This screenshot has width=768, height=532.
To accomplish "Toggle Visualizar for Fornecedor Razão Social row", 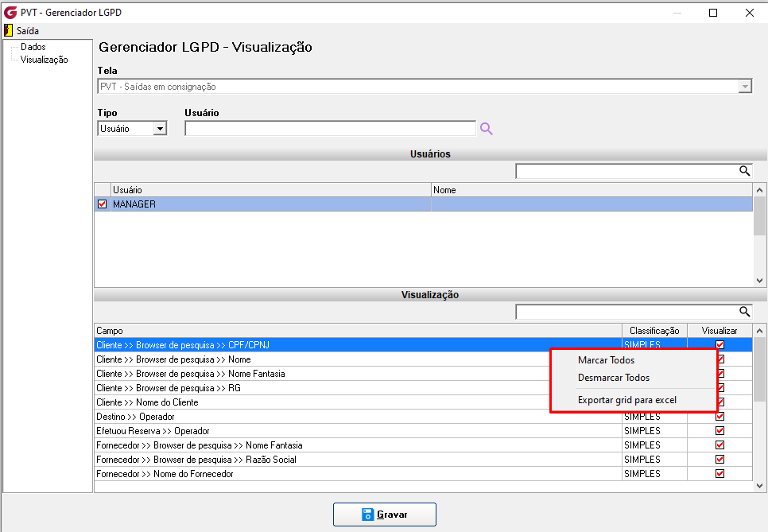I will [x=720, y=459].
